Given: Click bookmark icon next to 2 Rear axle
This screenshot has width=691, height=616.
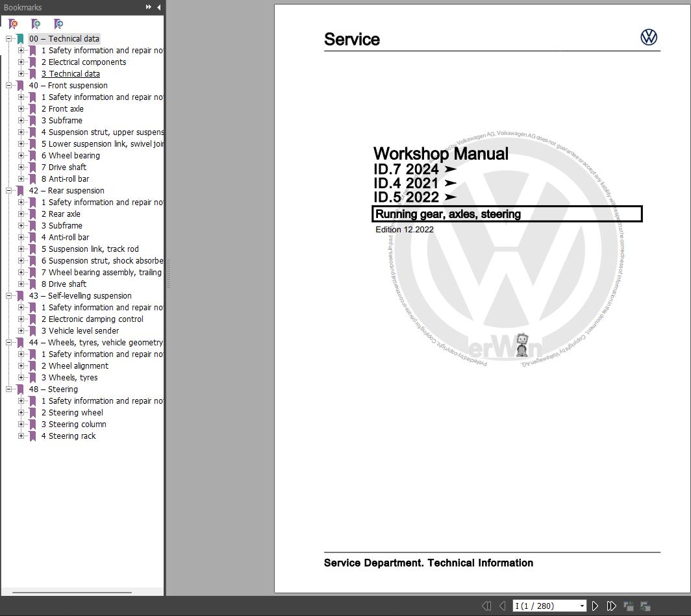Looking at the screenshot, I should coord(32,214).
